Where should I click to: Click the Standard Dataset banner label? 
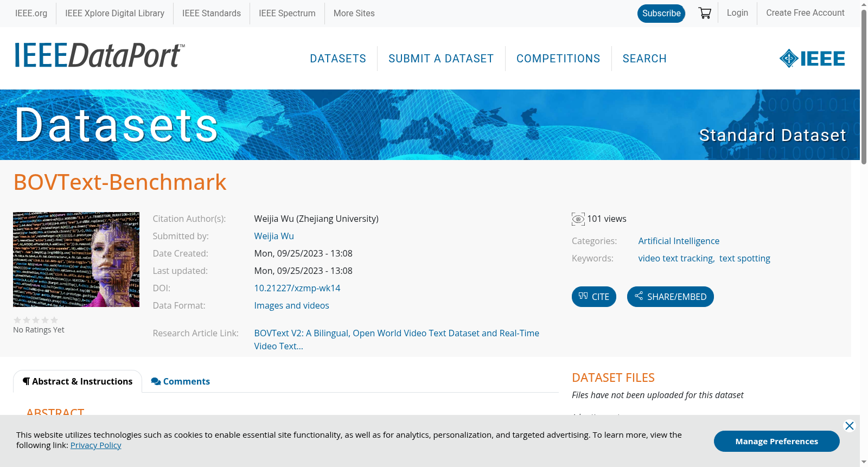pyautogui.click(x=773, y=135)
